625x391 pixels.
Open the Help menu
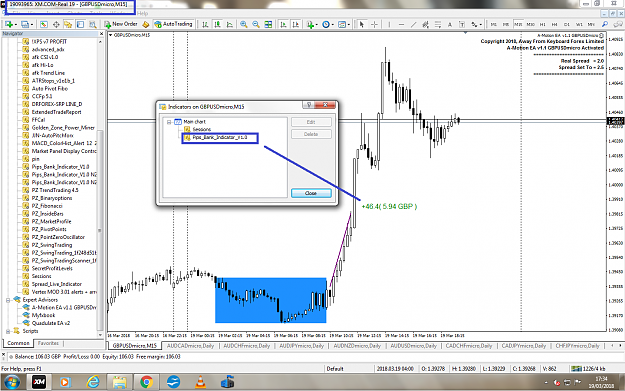142,13
